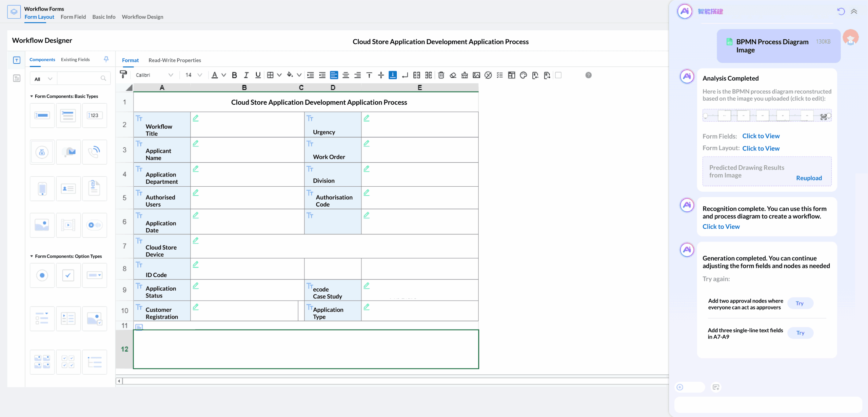868x417 pixels.
Task: Click the Form Layout Click to View link
Action: [761, 148]
